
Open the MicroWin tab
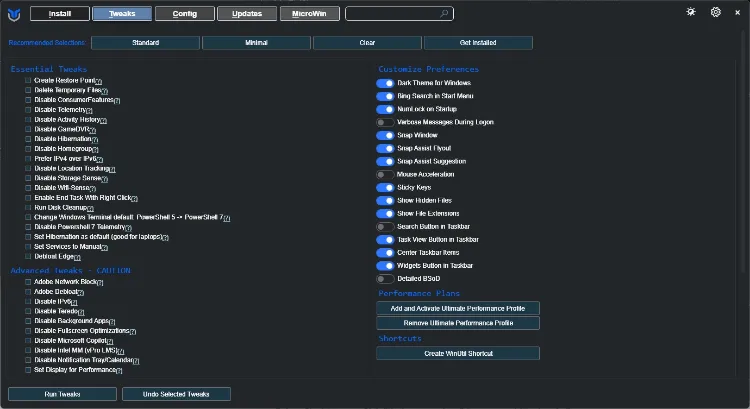[x=309, y=14]
